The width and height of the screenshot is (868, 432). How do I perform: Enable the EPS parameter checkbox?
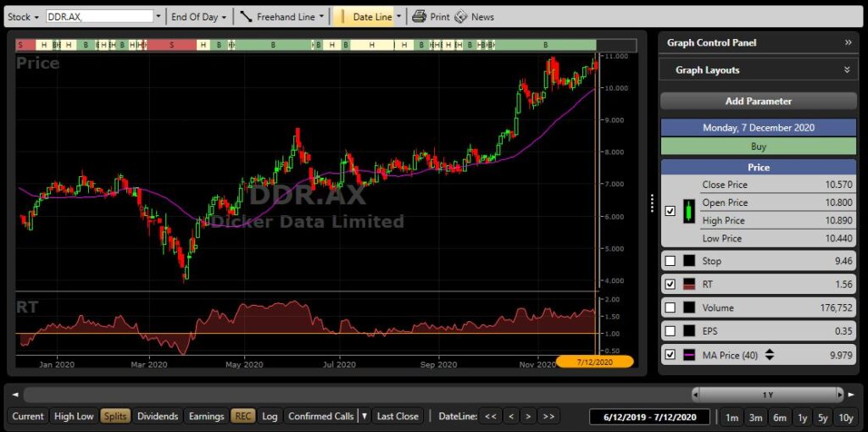tap(670, 331)
